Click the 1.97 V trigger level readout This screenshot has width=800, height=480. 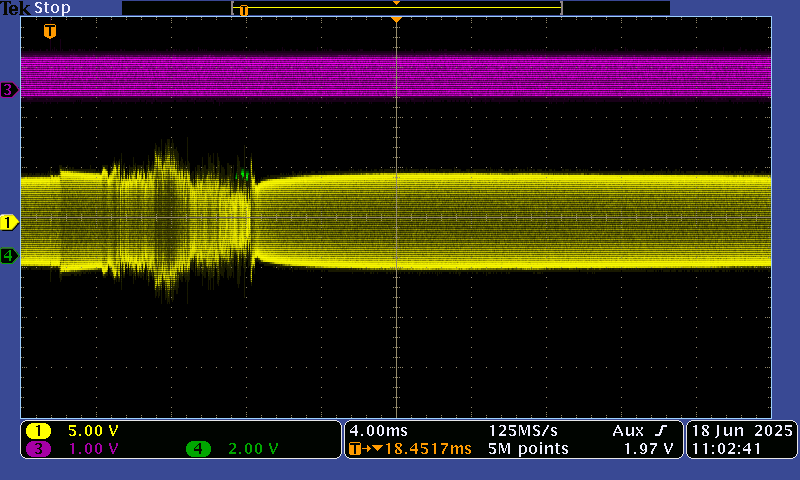click(x=648, y=449)
